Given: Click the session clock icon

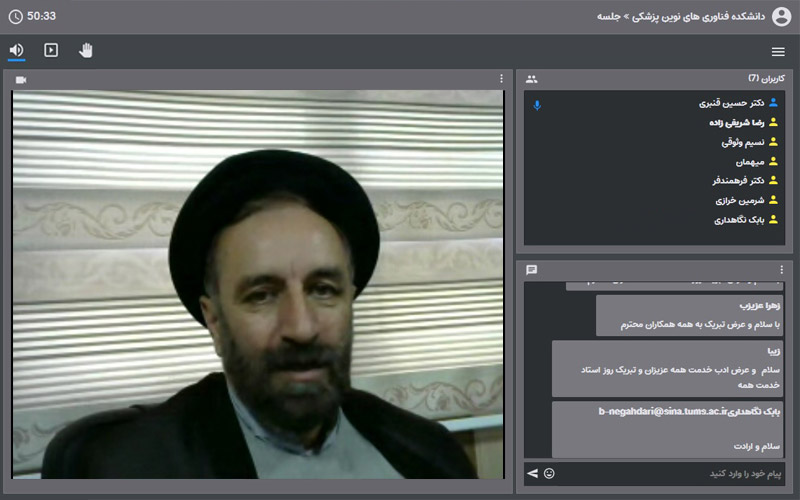Looking at the screenshot, I should coord(16,17).
